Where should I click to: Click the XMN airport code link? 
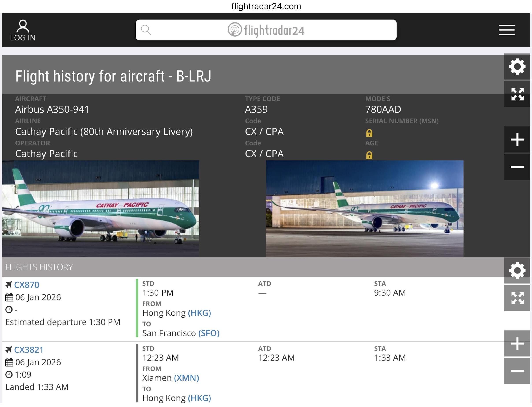click(186, 378)
